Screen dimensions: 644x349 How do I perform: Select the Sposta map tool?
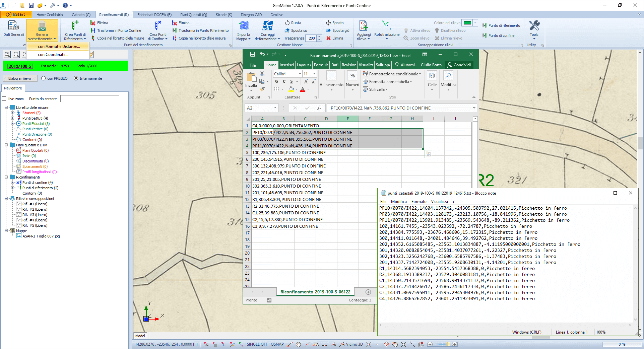coord(334,23)
